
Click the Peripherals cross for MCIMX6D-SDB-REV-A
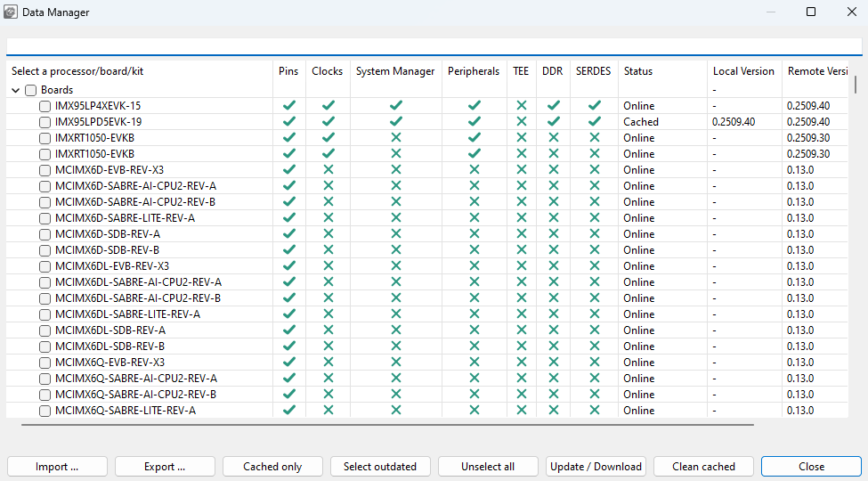coord(474,234)
